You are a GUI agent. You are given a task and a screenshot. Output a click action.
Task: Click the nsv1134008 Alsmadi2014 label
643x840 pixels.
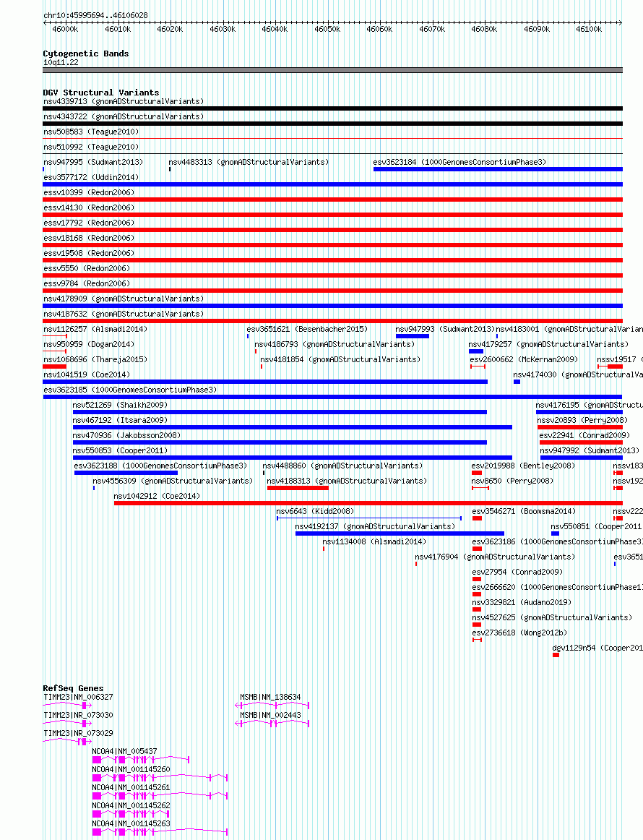click(374, 541)
